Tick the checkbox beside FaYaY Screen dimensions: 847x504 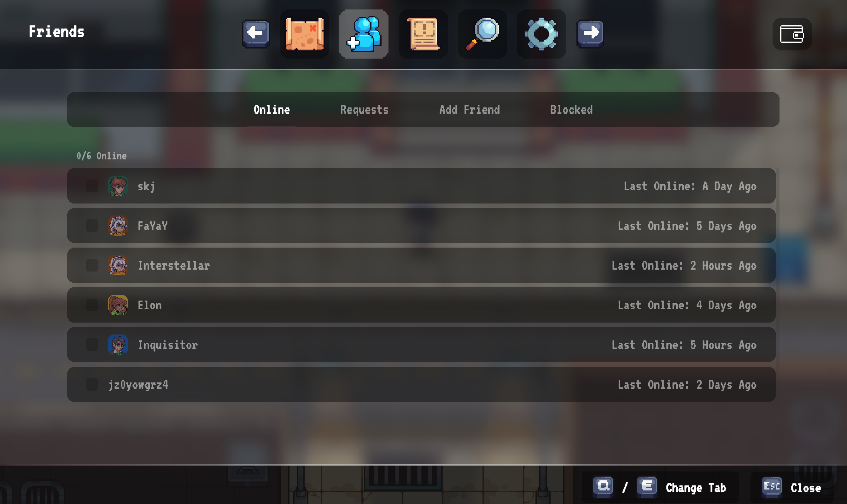[92, 226]
